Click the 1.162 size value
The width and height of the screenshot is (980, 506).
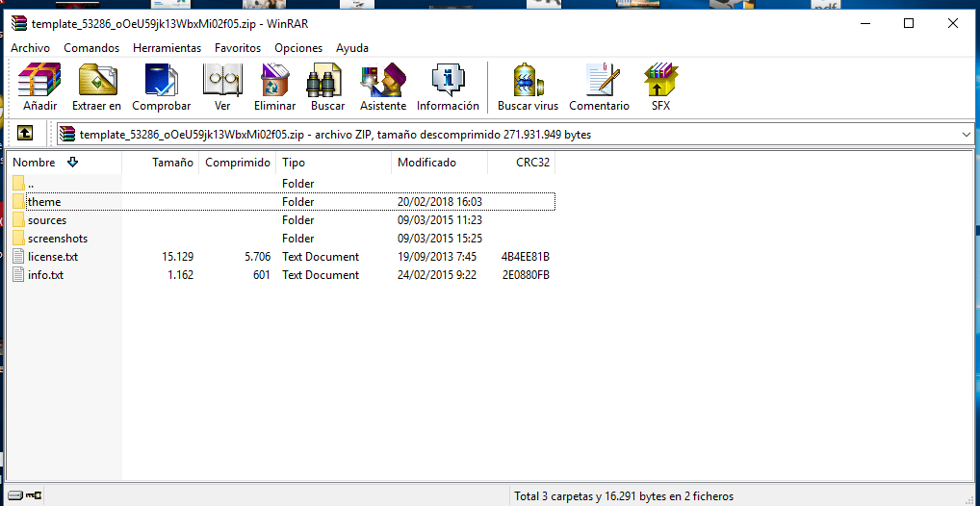[x=181, y=274]
